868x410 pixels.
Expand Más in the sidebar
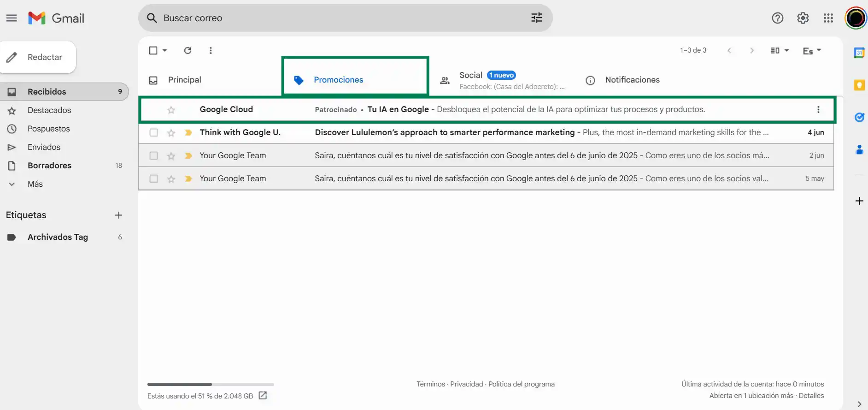tap(35, 184)
